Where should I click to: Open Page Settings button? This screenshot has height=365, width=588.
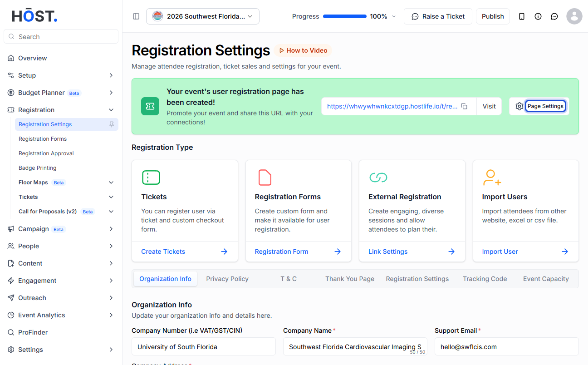pyautogui.click(x=545, y=106)
